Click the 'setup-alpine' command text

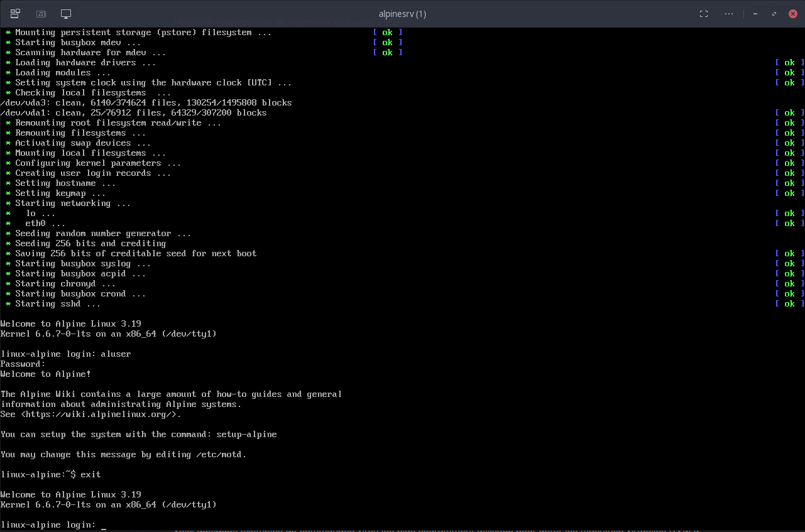[246, 435]
